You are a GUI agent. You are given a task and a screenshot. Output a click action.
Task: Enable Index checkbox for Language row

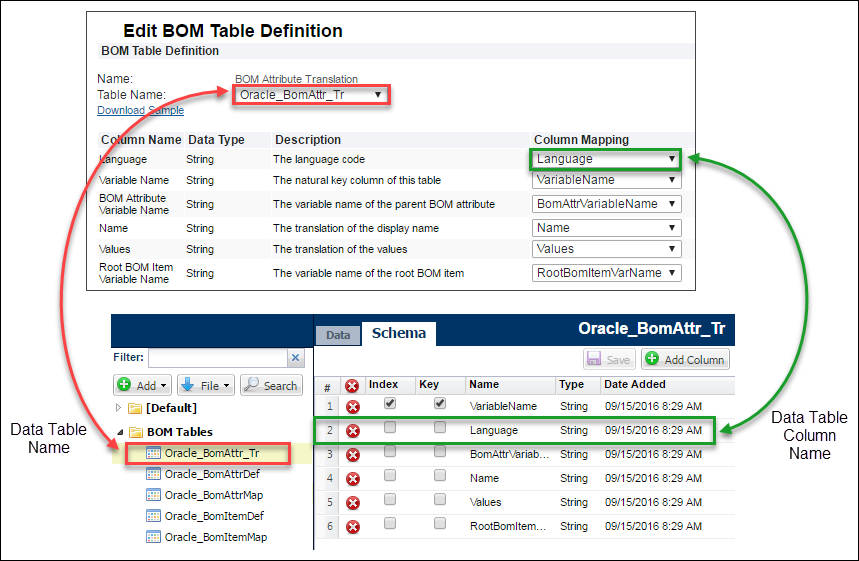[390, 427]
